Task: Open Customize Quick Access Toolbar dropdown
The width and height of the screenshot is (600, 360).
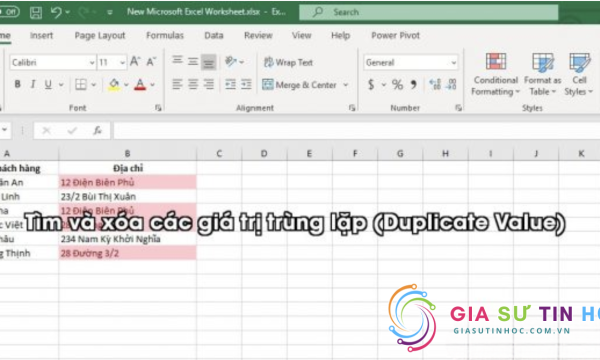Action: 110,13
